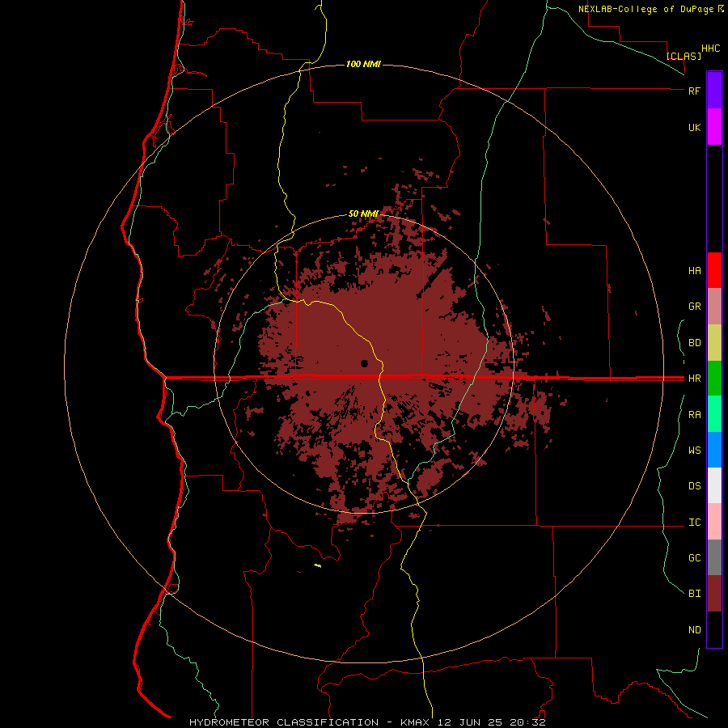
Task: Click the RA legend label
Action: pos(694,415)
